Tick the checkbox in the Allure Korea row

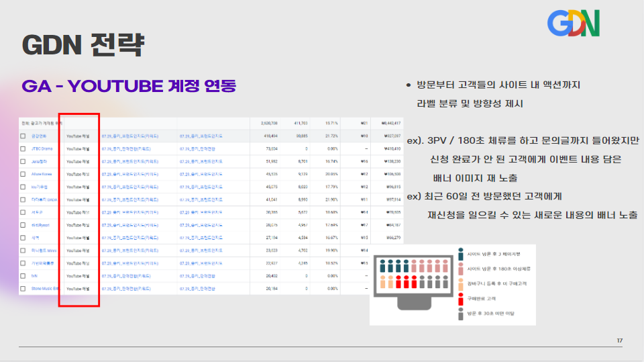[x=23, y=175]
